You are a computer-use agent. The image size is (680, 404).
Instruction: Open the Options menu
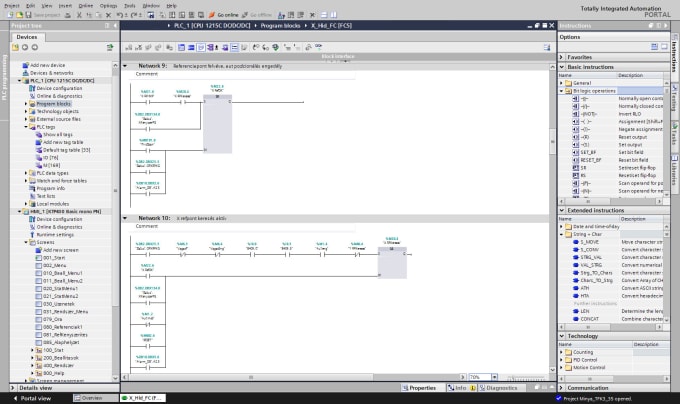[108, 6]
